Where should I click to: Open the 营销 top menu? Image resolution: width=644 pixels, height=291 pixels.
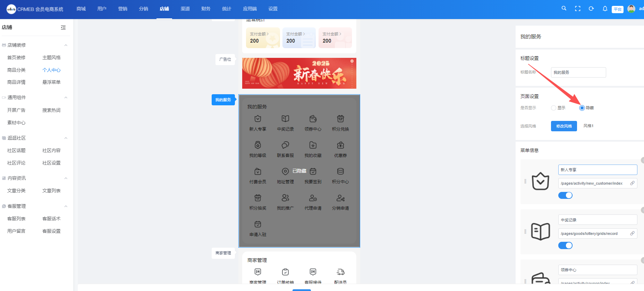(x=122, y=9)
